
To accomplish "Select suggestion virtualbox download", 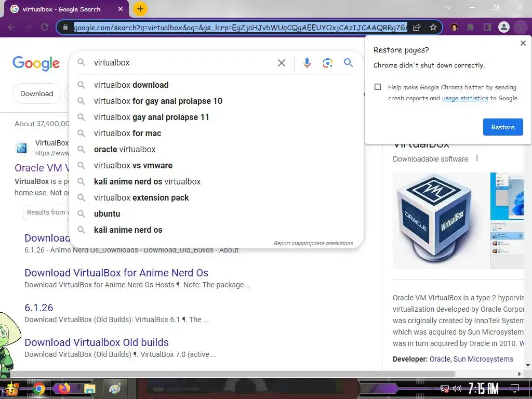I will pos(216,85).
